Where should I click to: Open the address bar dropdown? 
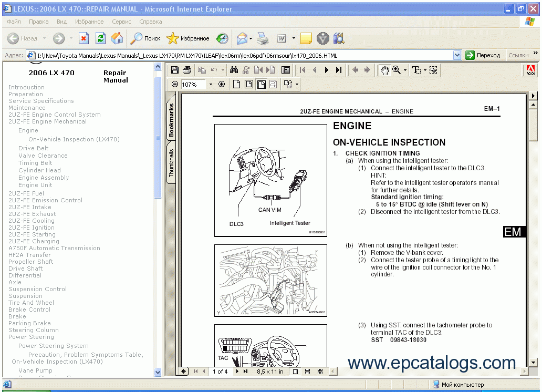tap(457, 55)
